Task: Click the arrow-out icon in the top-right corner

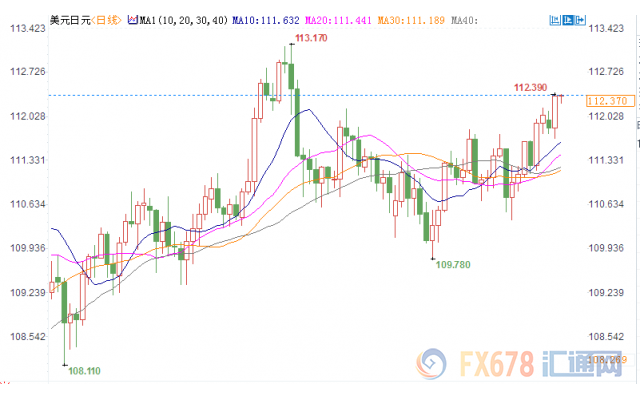Action: (x=580, y=20)
